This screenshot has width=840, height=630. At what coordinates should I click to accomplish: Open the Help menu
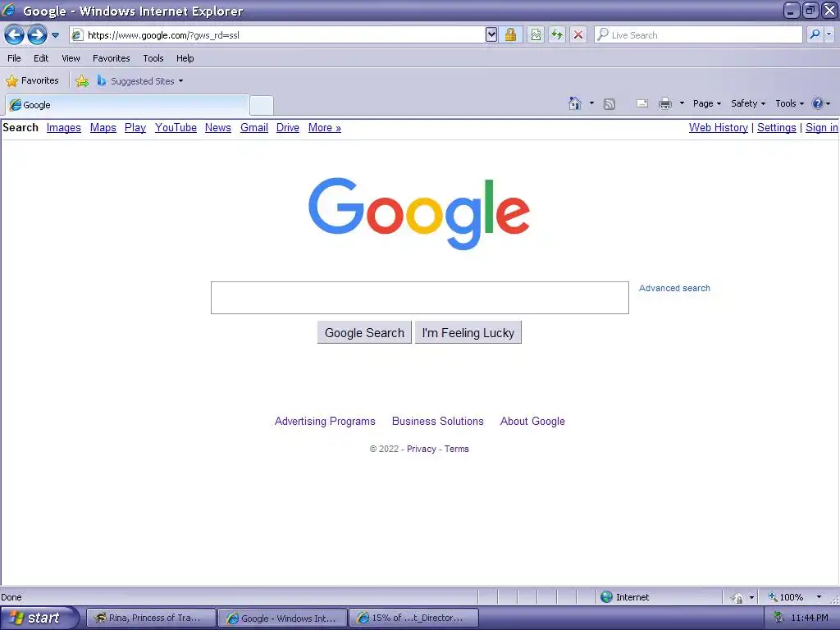[x=185, y=58]
